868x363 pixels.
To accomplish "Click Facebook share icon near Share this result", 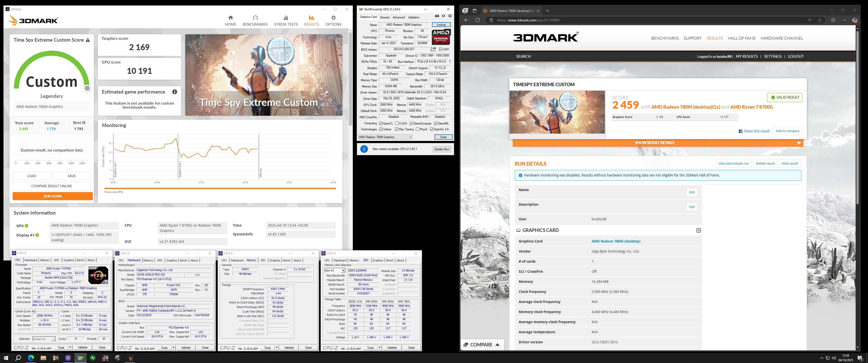I will [741, 131].
